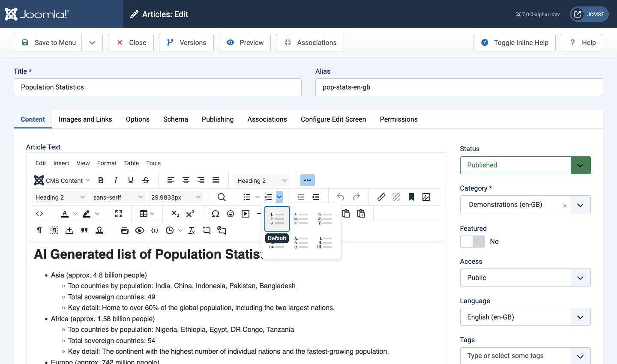Open the Publishing tab
This screenshot has width=617, height=364.
(x=218, y=119)
